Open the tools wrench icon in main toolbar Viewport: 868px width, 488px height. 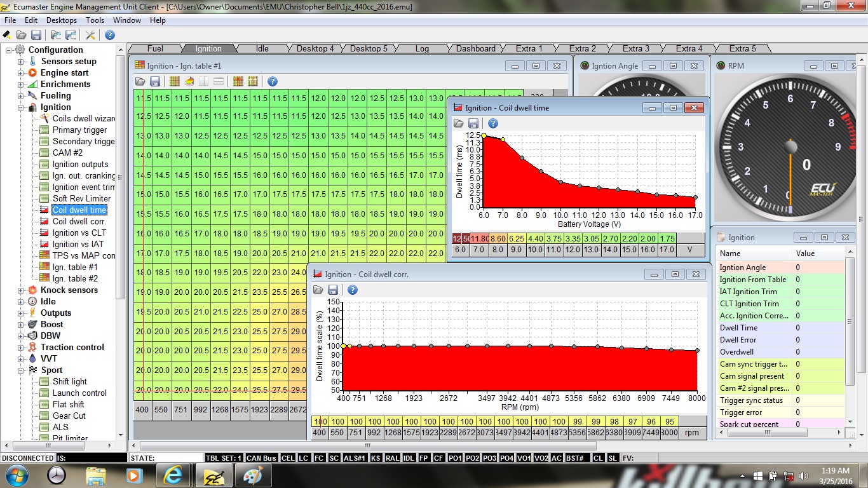coord(90,35)
